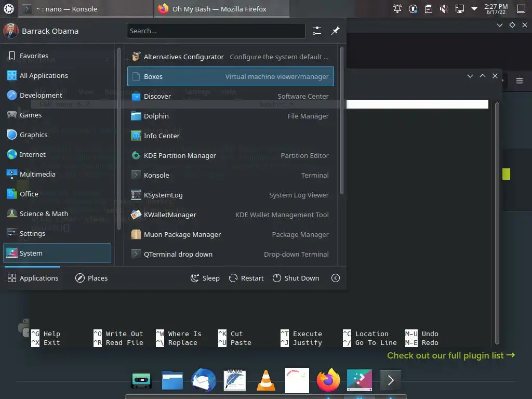Open notifications bell in system tray

click(x=397, y=9)
